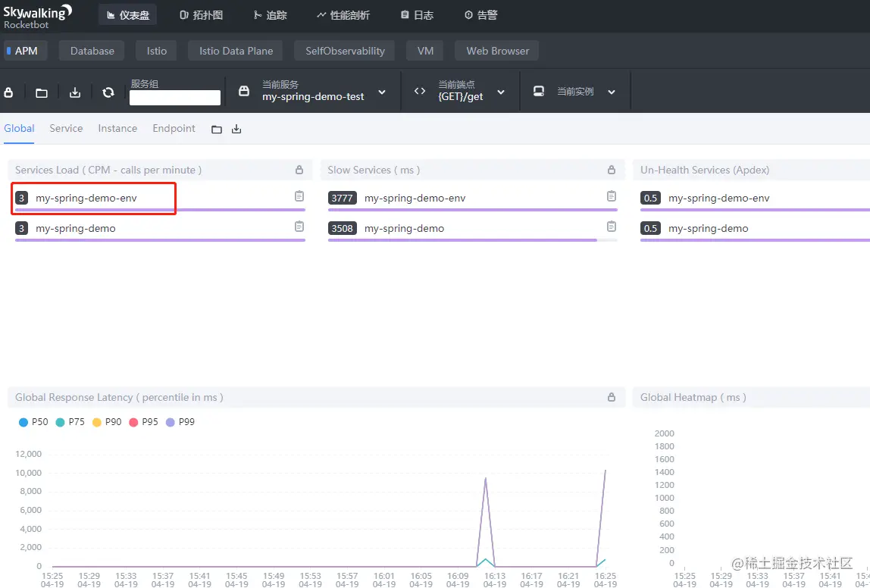The image size is (870, 588).
Task: Click the 当前服务 service lock icon
Action: pos(244,91)
